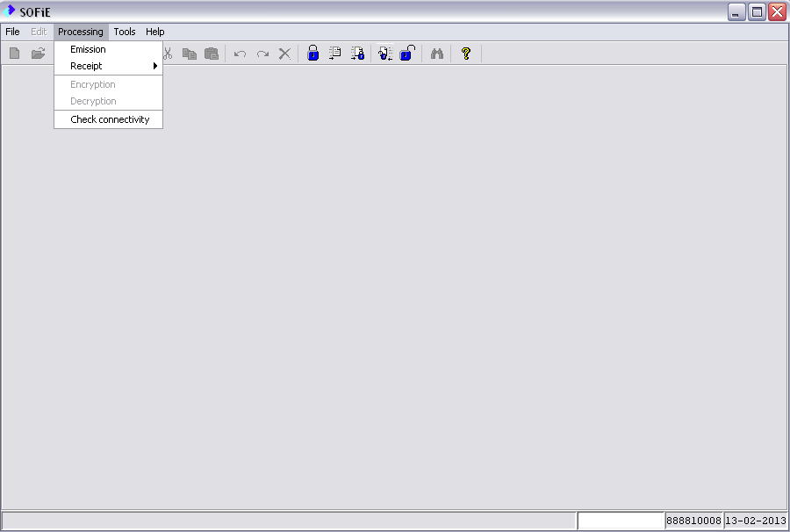Screen dimensions: 790x532
Task: Click the blue open padlock icon
Action: pos(406,54)
